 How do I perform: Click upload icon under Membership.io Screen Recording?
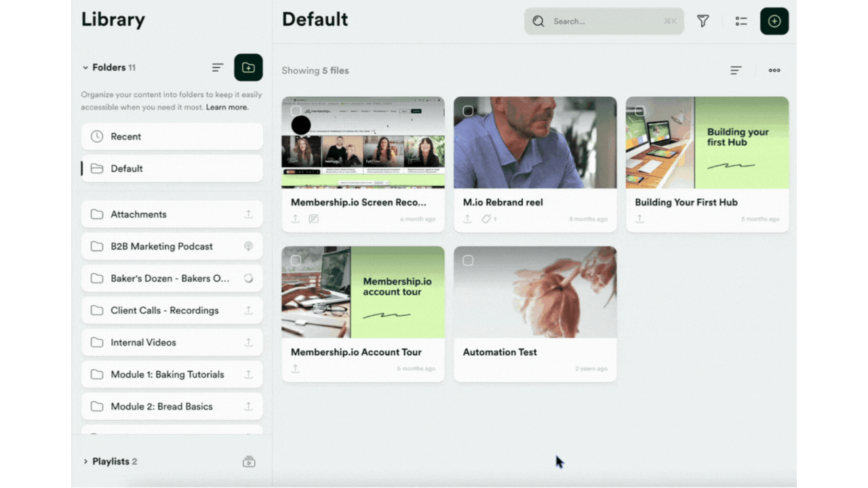tap(296, 219)
